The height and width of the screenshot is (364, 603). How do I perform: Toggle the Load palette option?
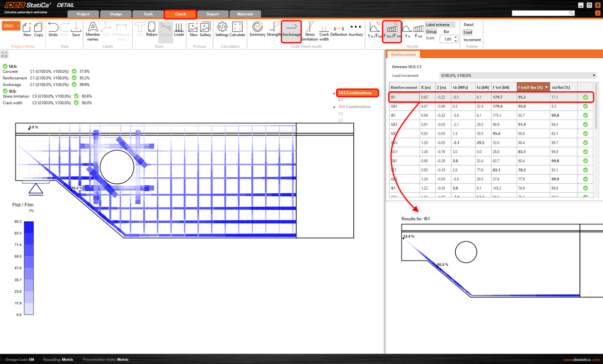(468, 32)
